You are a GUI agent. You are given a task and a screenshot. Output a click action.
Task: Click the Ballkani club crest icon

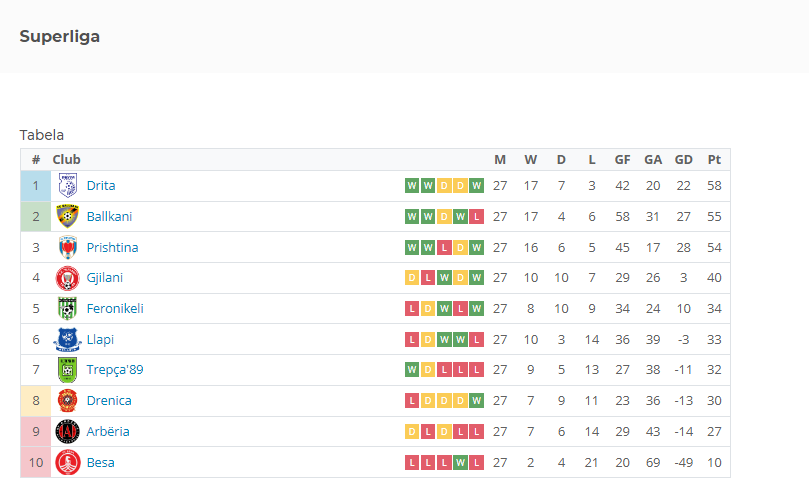68,217
